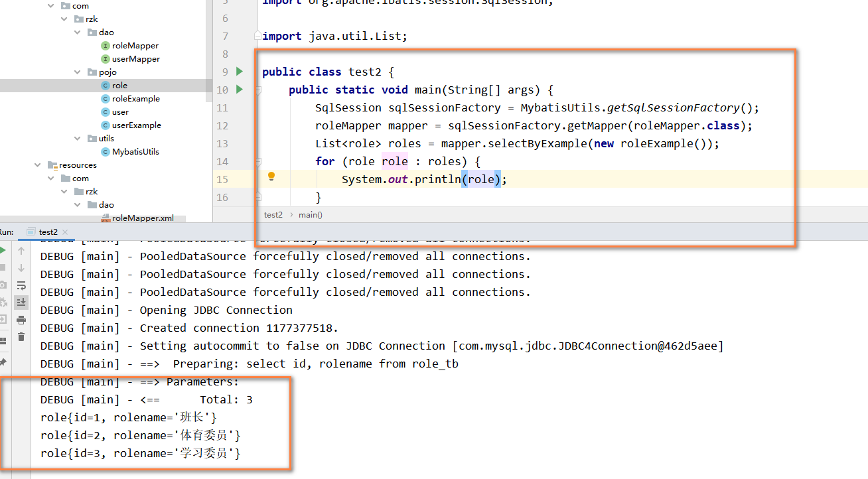Image resolution: width=868 pixels, height=479 pixels.
Task: Click the test2 breadcrumb
Action: 273,215
